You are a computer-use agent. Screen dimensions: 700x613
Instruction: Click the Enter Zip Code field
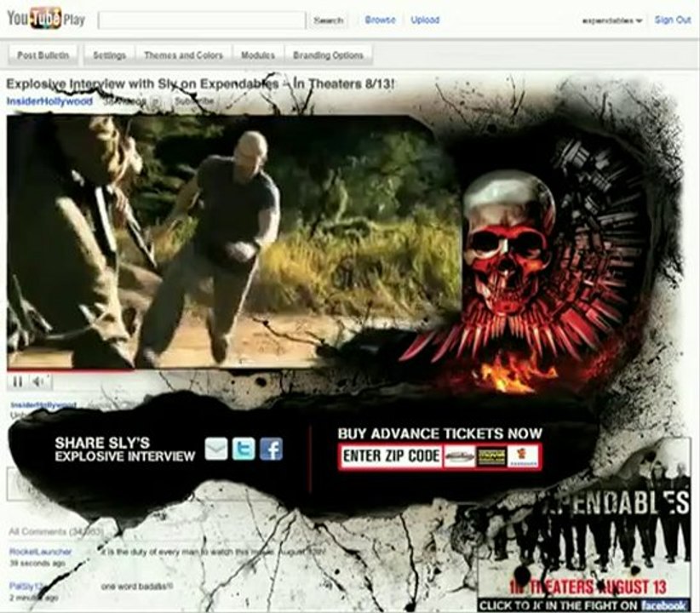(391, 456)
